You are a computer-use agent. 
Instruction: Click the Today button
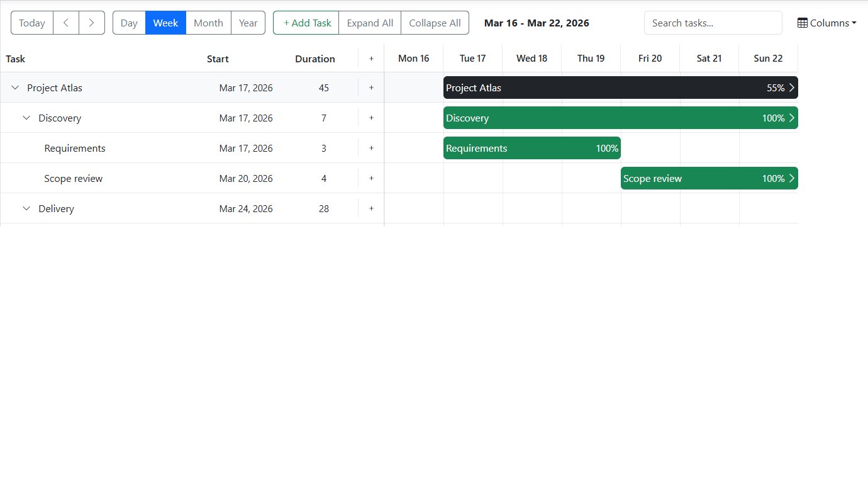coord(31,23)
